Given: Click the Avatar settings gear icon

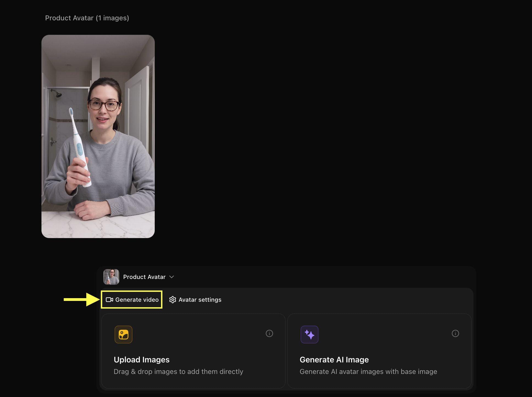Looking at the screenshot, I should (x=173, y=300).
